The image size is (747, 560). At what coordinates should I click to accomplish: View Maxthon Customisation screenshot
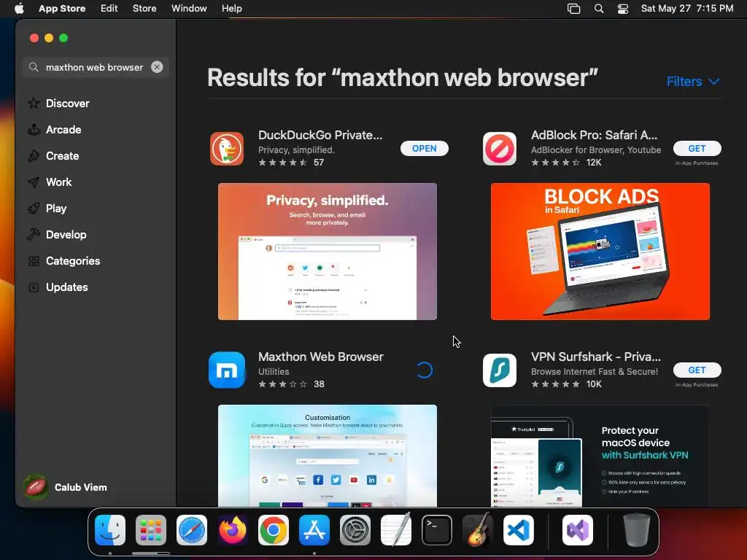pos(328,456)
